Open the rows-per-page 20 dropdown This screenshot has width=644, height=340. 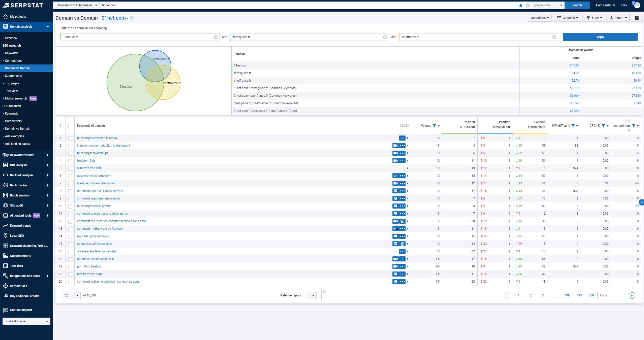(x=72, y=295)
